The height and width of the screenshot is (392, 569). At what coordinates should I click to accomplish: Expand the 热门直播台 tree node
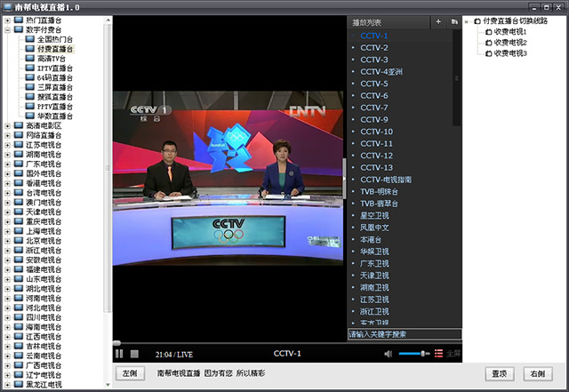pyautogui.click(x=7, y=20)
